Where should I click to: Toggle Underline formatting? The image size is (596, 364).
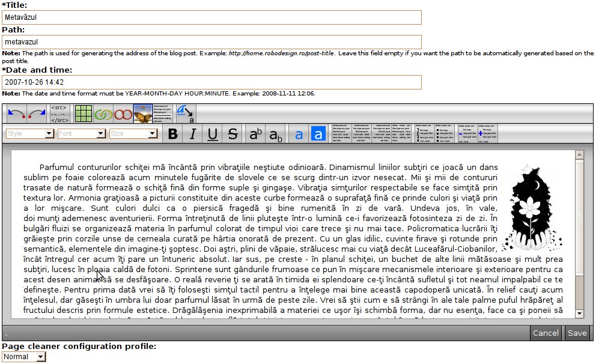pyautogui.click(x=213, y=134)
